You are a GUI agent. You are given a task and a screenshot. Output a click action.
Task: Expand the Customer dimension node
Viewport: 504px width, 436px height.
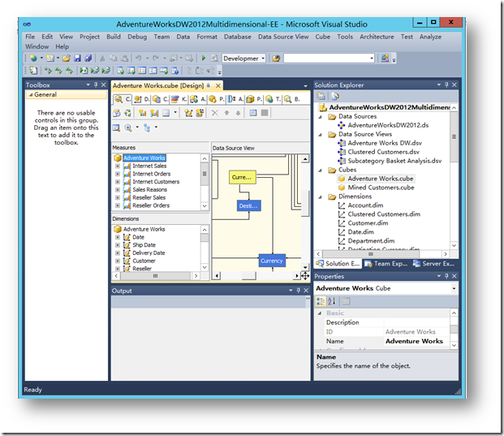click(x=118, y=261)
